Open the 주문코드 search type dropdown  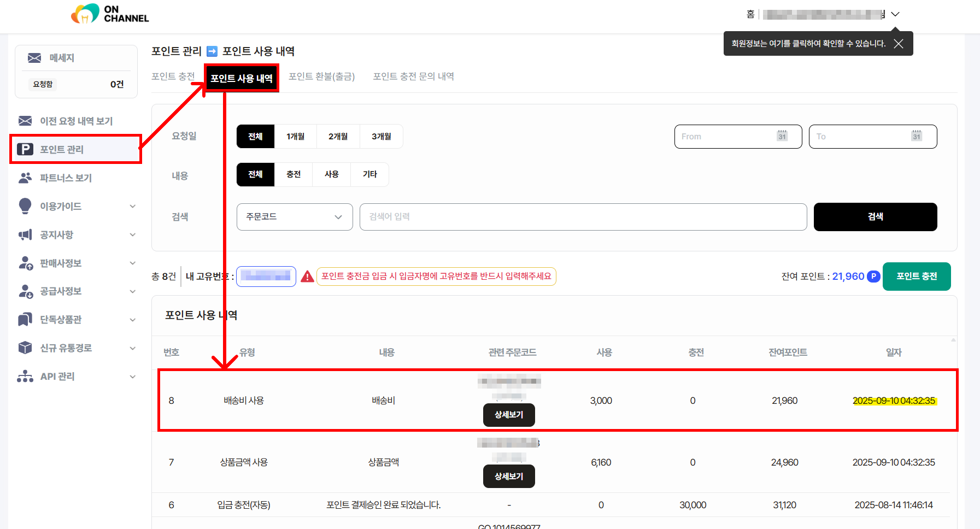click(x=294, y=217)
